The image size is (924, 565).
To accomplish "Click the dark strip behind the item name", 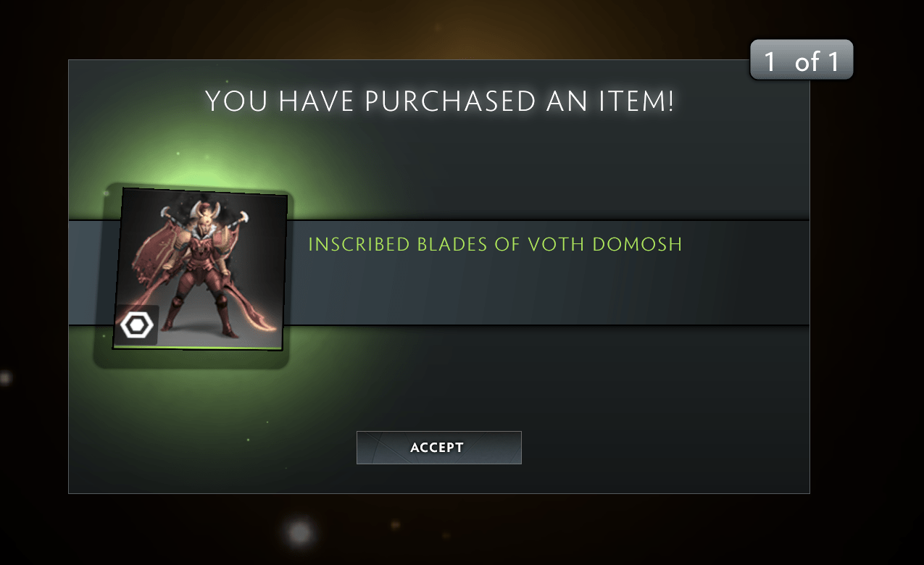I will point(547,272).
